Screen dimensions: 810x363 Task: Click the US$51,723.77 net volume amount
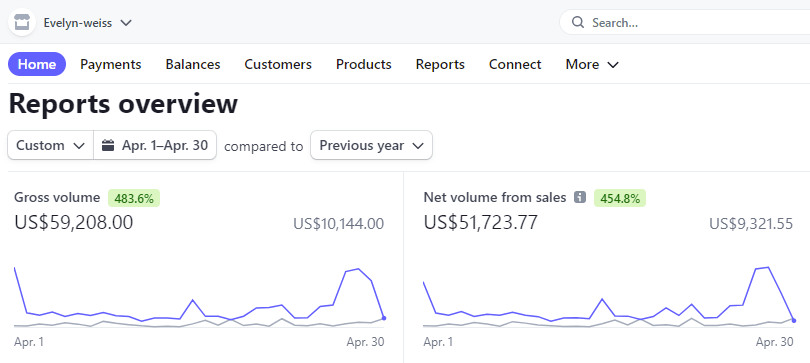[480, 223]
